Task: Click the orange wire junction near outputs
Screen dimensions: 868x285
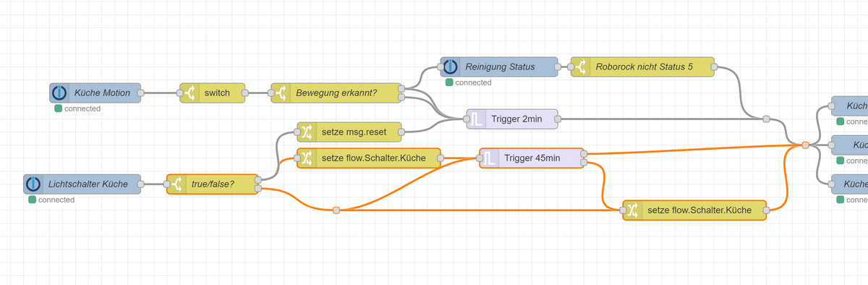Action: click(805, 145)
